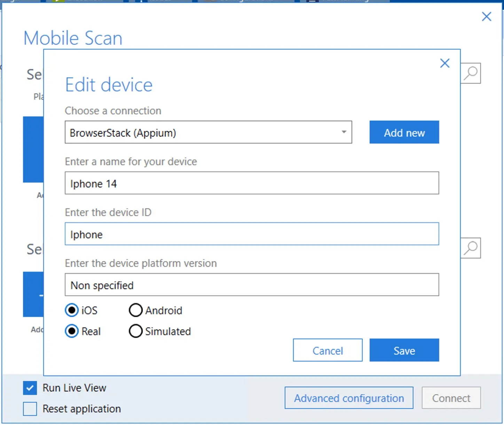The height and width of the screenshot is (425, 504).
Task: Click into the device ID field
Action: [251, 234]
